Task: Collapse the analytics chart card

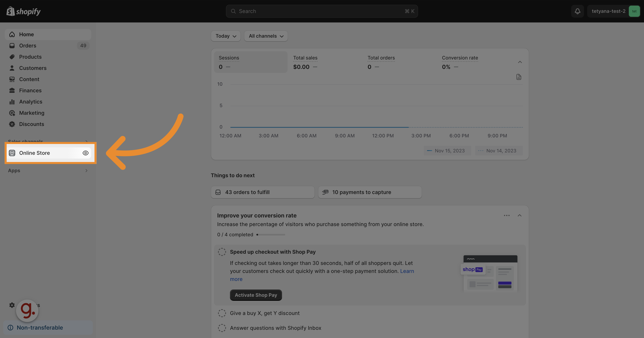Action: coord(520,62)
